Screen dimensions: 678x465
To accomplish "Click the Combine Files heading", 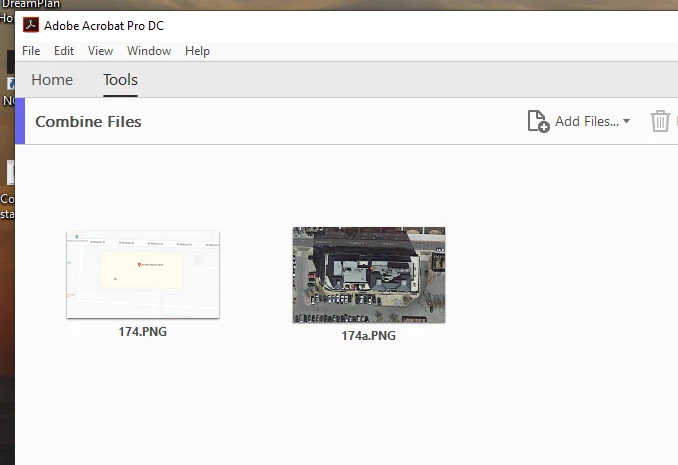I will (88, 122).
